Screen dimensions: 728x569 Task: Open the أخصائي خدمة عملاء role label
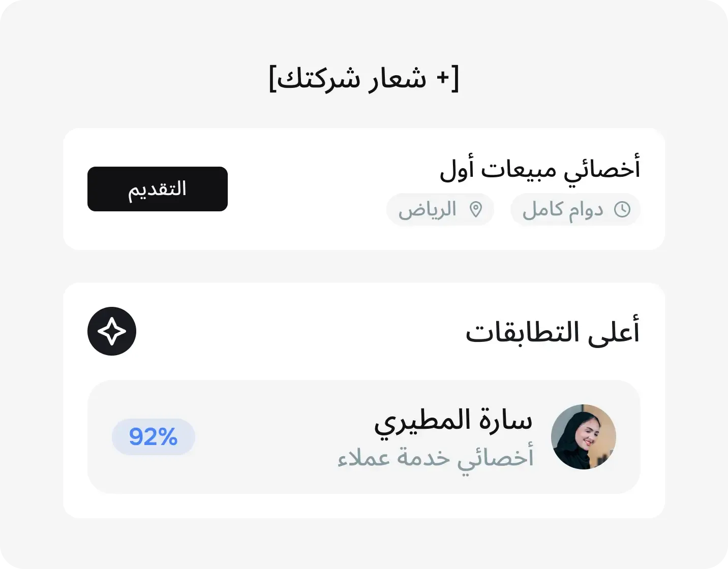(x=436, y=458)
